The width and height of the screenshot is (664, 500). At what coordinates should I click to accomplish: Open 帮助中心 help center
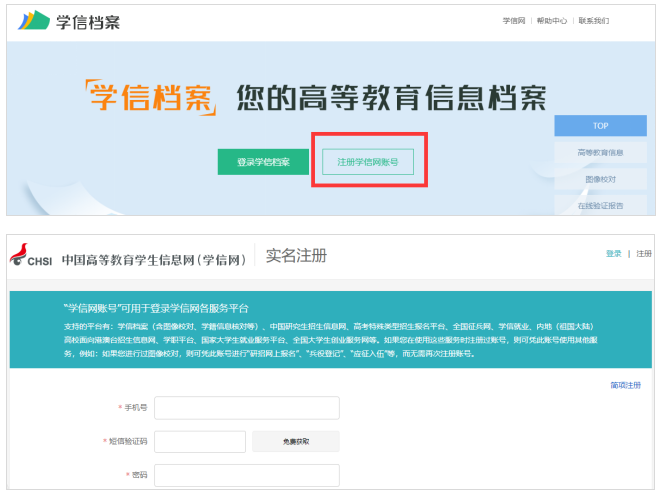point(551,20)
